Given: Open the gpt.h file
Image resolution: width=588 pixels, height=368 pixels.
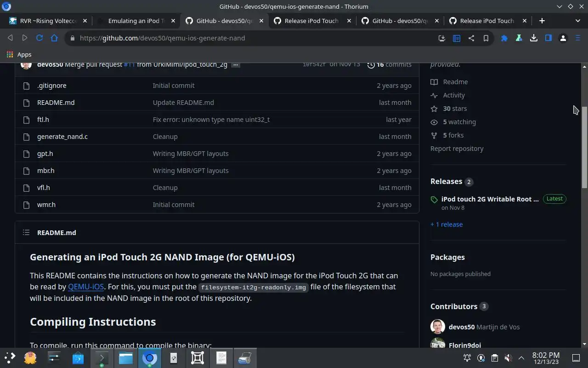Looking at the screenshot, I should [x=45, y=154].
